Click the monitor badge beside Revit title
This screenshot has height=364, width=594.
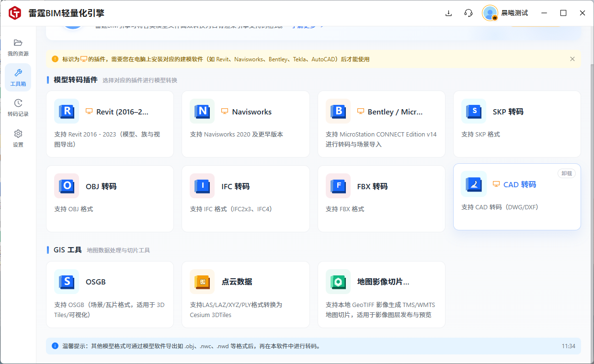(x=89, y=111)
